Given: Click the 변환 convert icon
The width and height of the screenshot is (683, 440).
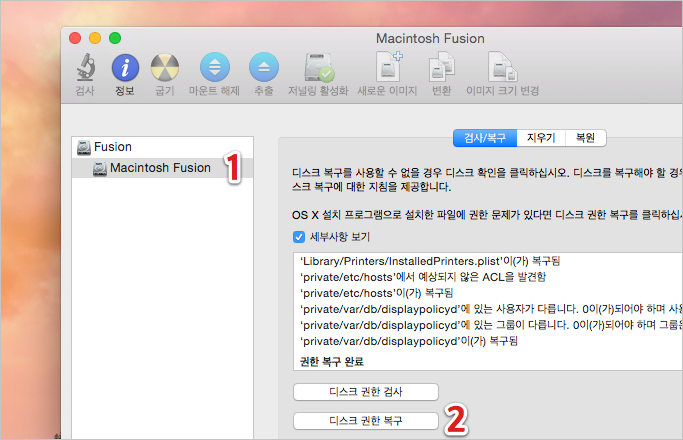Looking at the screenshot, I should tap(441, 67).
